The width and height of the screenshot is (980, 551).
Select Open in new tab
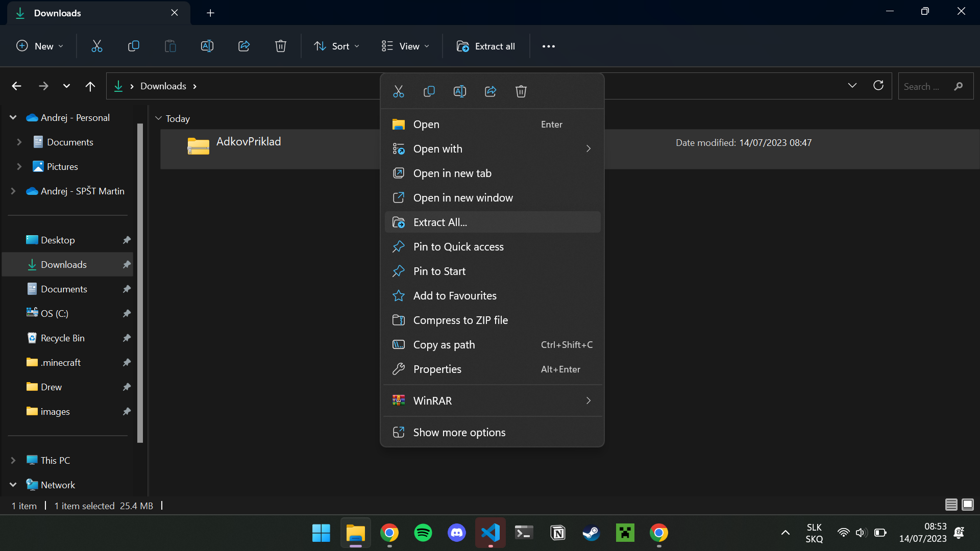(493, 173)
